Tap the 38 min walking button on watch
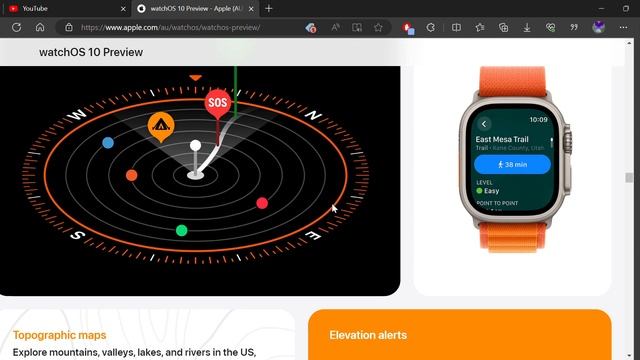This screenshot has height=360, width=640. tap(512, 164)
